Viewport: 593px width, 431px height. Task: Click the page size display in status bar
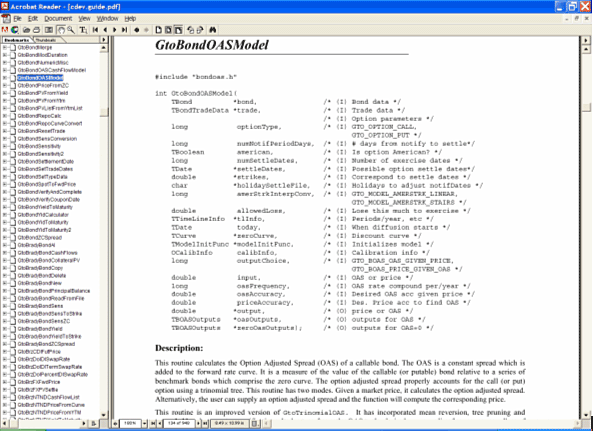tap(230, 424)
